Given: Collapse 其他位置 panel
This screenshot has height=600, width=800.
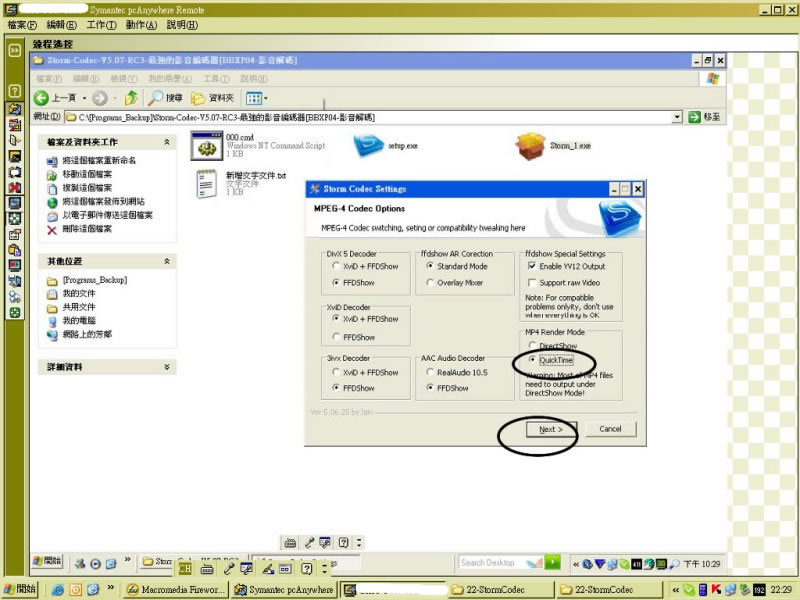Looking at the screenshot, I should [166, 261].
